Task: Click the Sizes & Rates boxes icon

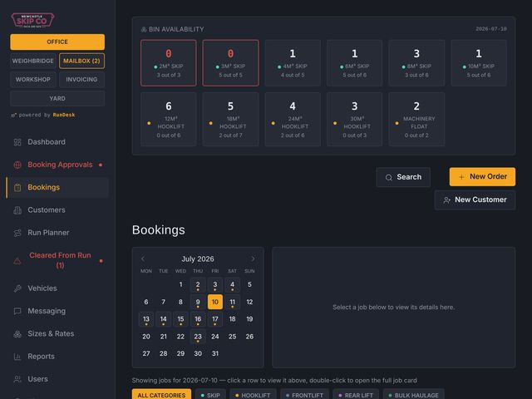Action: pos(17,334)
